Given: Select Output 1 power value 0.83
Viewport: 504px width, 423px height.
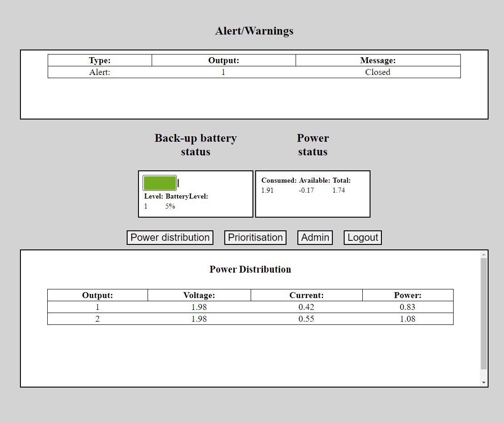Looking at the screenshot, I should click(x=407, y=307).
